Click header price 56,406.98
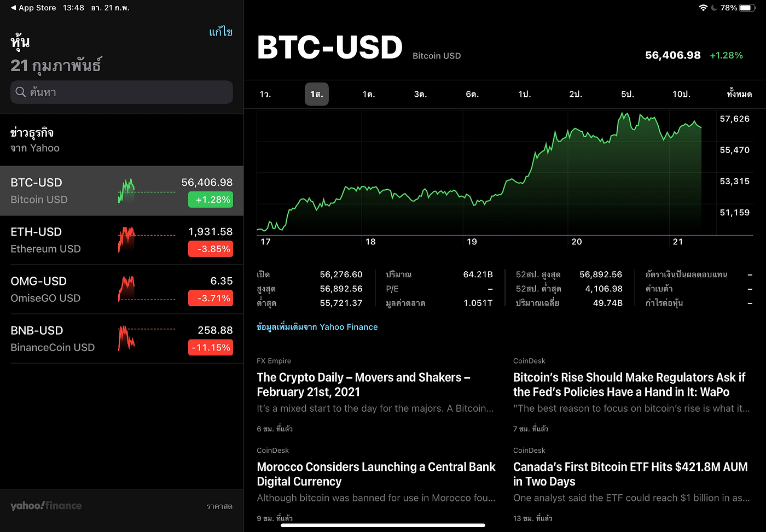Image resolution: width=766 pixels, height=532 pixels. coord(673,55)
